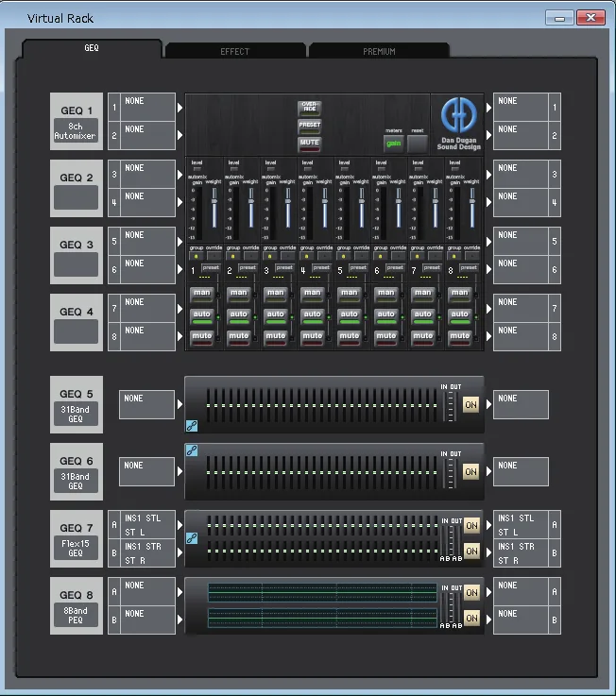Open GEQ 7 input B INS1 STR patch
616x696 pixels.
tap(142, 553)
